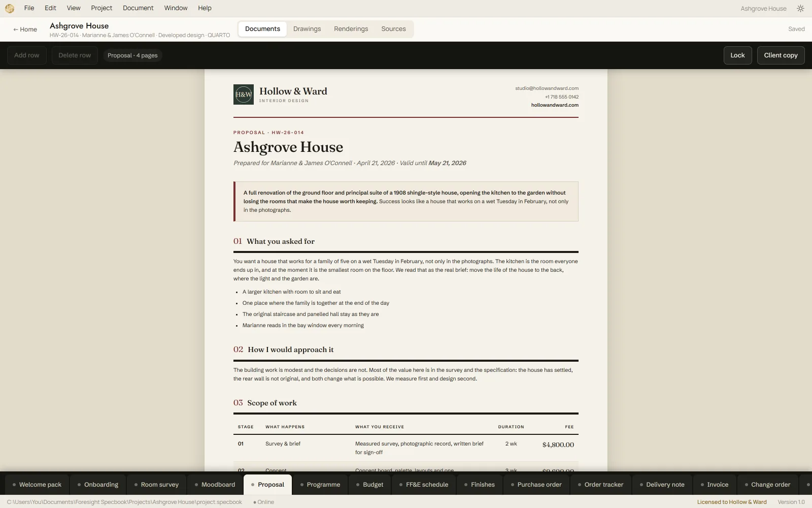812x508 pixels.
Task: Open the Onboarding document tab
Action: point(98,485)
